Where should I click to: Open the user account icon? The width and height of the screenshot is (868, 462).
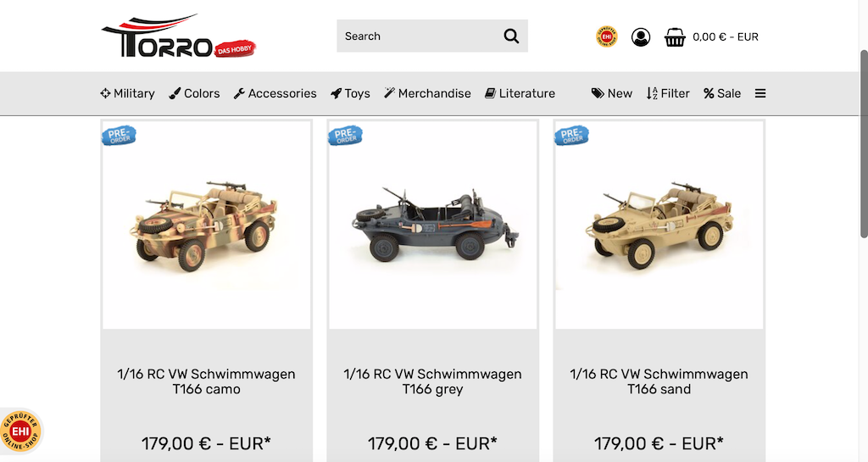[x=641, y=37]
